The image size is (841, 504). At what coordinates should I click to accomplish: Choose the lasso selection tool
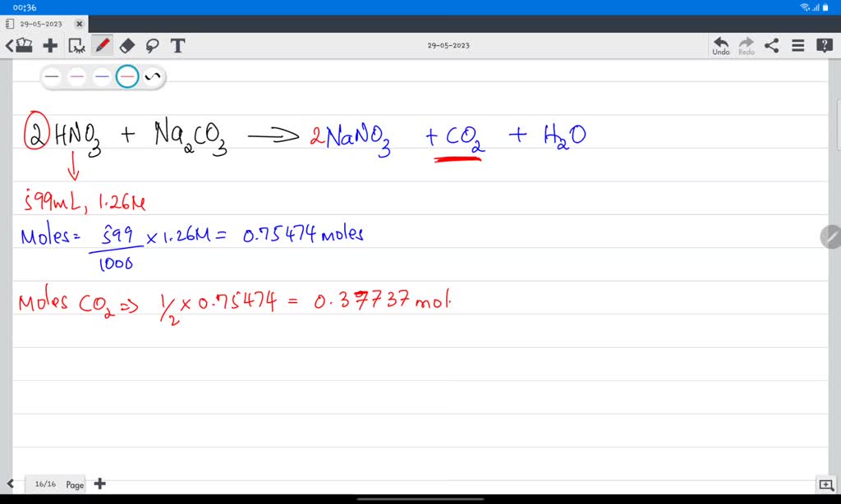tap(152, 45)
